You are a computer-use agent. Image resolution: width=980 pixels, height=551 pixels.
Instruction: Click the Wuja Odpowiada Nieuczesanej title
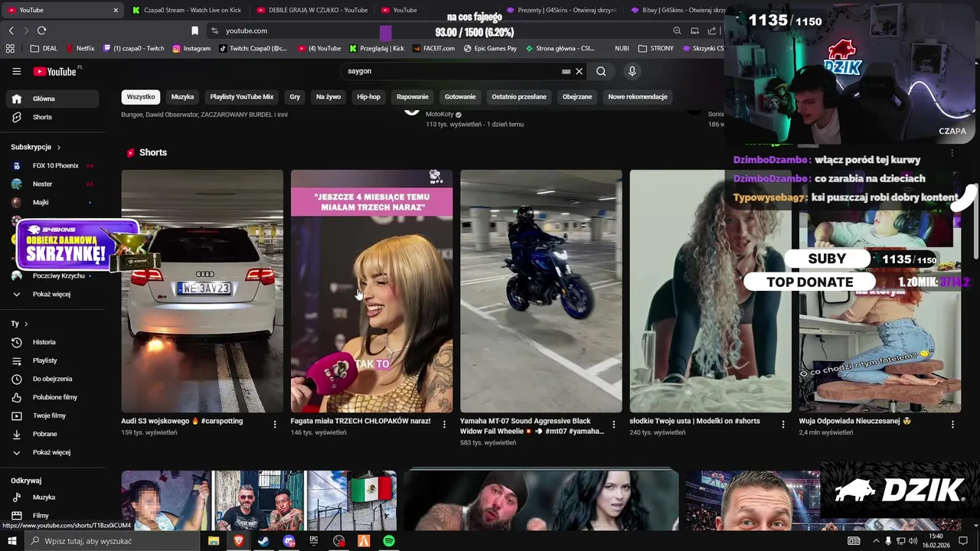coord(854,421)
